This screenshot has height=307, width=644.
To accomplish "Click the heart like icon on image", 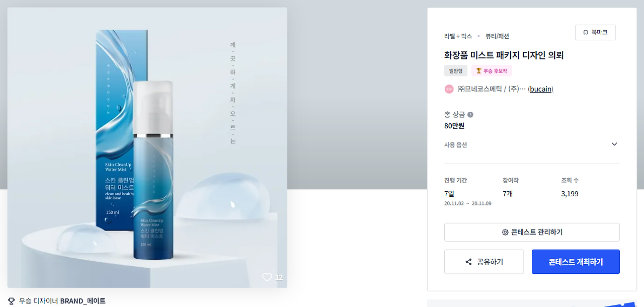I will tap(267, 277).
